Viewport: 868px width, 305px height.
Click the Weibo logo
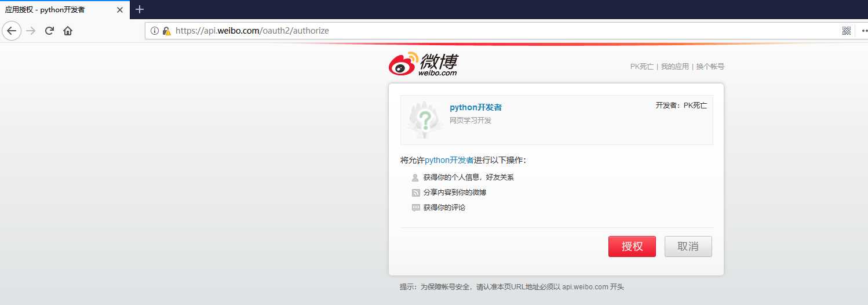coord(422,64)
